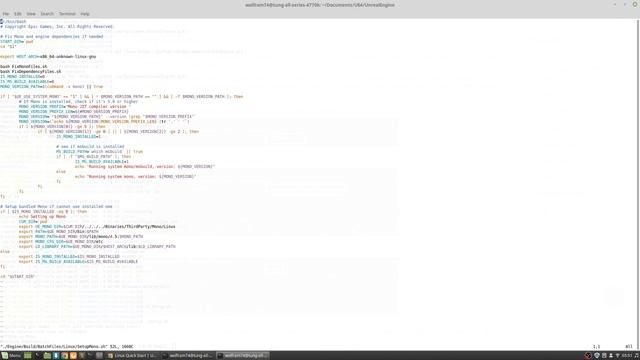Open the Terminal menu

67,14
